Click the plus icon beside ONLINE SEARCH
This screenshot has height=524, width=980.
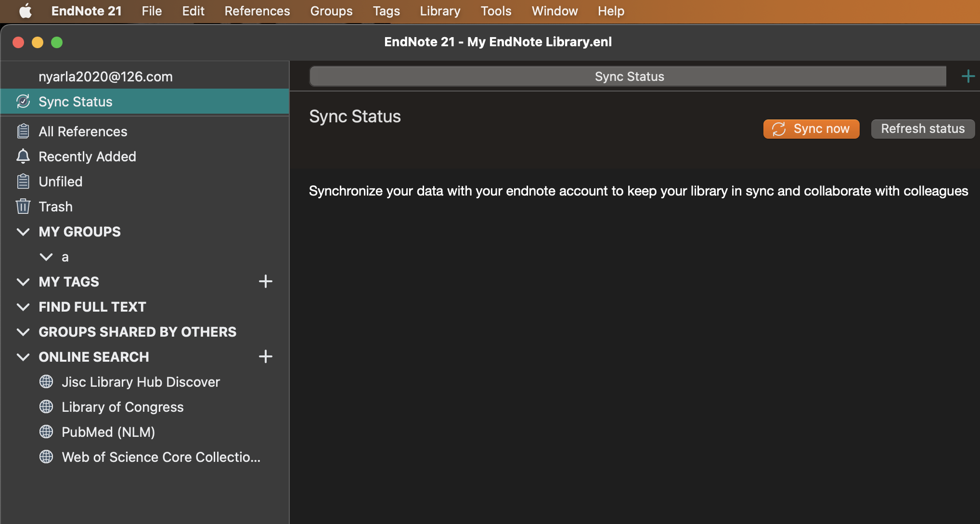point(265,357)
